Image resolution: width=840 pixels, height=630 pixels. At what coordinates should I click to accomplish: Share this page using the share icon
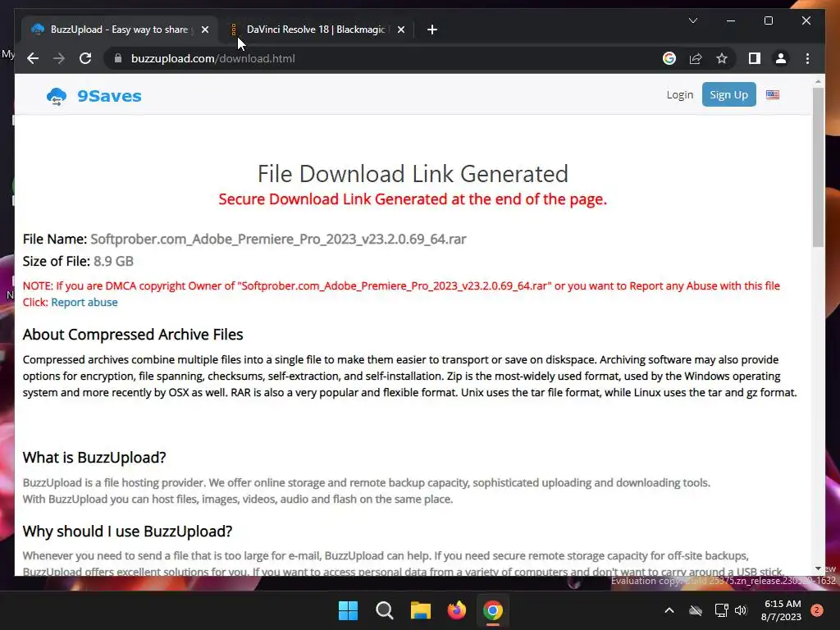tap(696, 58)
